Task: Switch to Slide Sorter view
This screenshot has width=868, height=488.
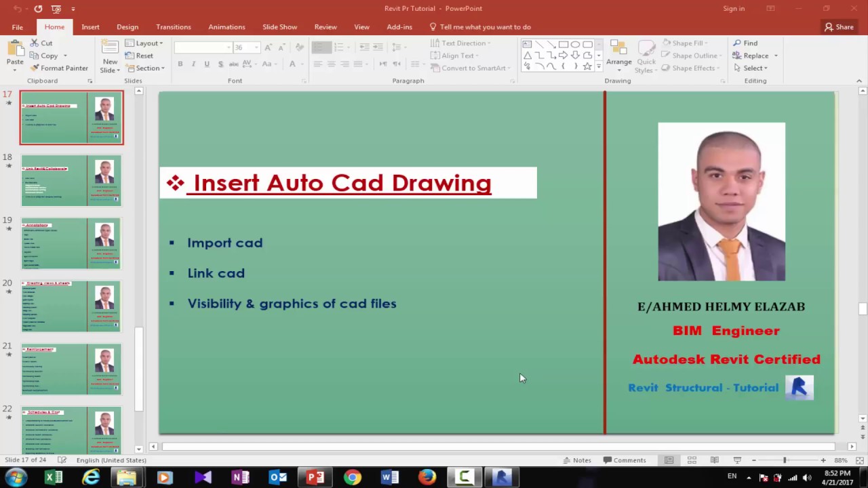Action: point(692,460)
